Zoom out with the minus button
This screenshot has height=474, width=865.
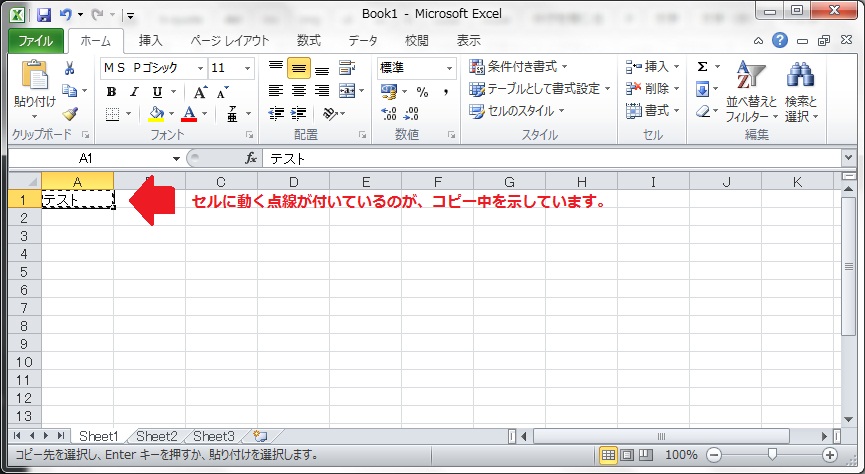714,455
